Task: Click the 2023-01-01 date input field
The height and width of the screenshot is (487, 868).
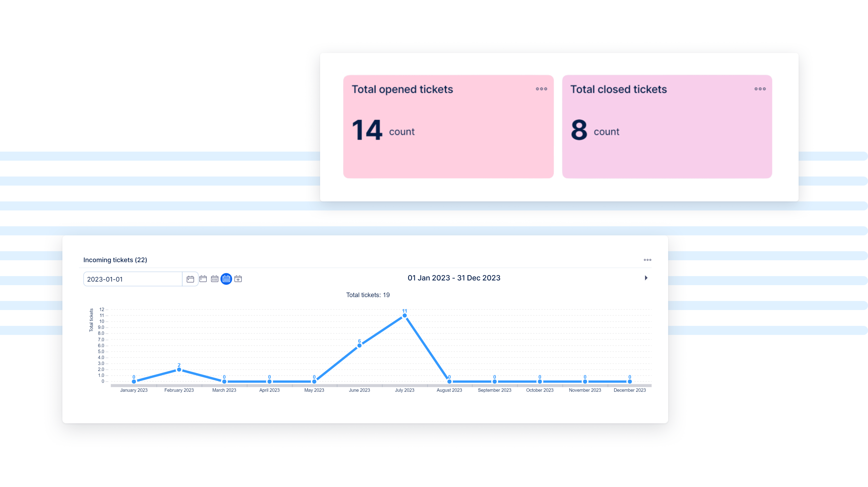Action: coord(133,279)
